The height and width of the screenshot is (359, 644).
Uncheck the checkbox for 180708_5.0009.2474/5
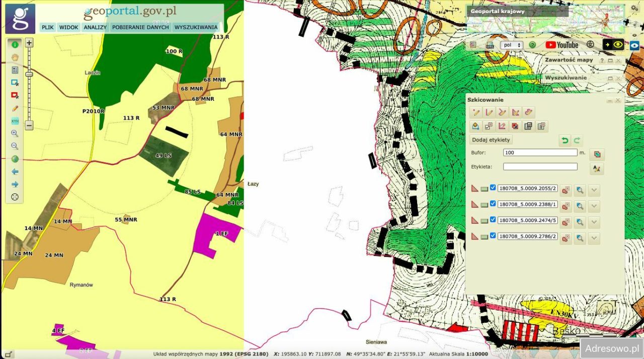pos(493,220)
